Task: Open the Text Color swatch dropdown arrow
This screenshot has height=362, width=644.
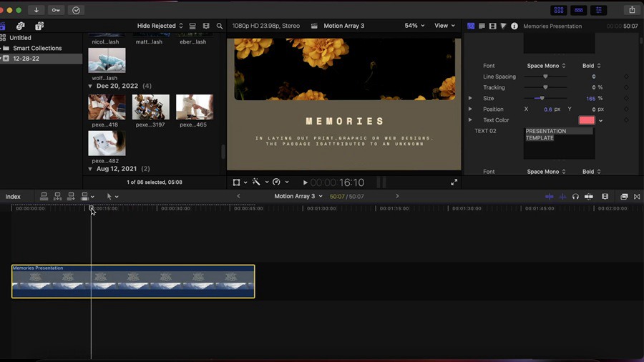Action: [600, 121]
